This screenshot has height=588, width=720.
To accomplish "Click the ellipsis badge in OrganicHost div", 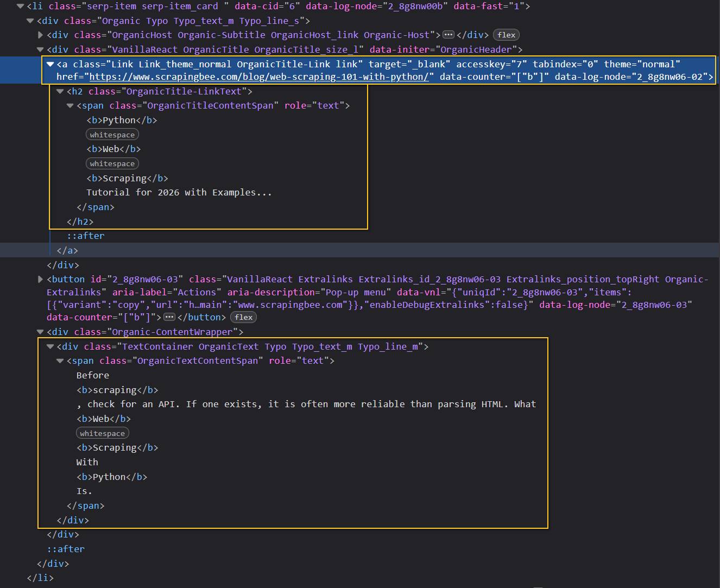I will 448,35.
